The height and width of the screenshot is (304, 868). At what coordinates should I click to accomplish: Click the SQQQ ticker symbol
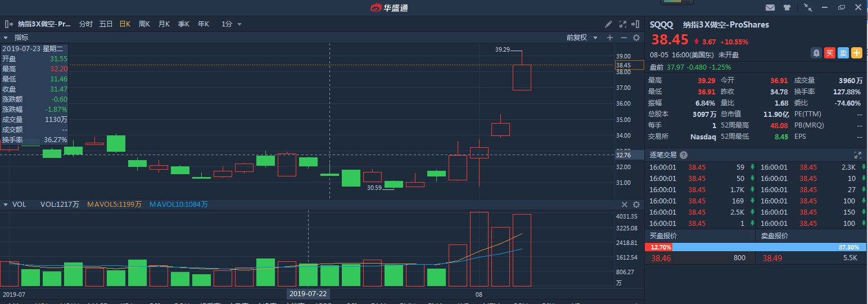pos(662,25)
